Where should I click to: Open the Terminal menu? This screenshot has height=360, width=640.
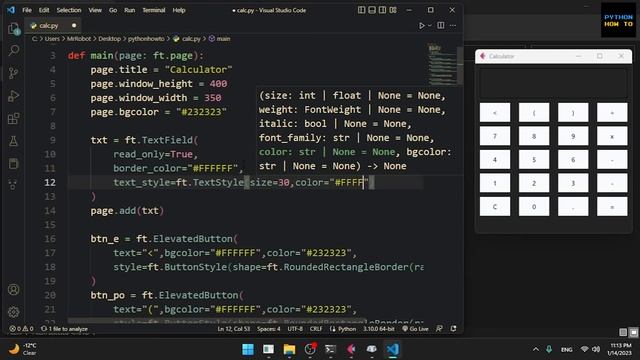click(x=153, y=10)
